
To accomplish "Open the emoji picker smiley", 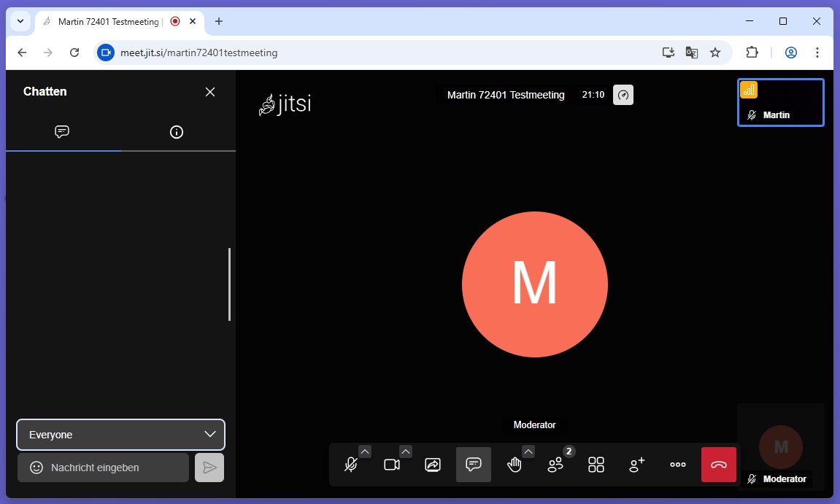I will [x=36, y=468].
